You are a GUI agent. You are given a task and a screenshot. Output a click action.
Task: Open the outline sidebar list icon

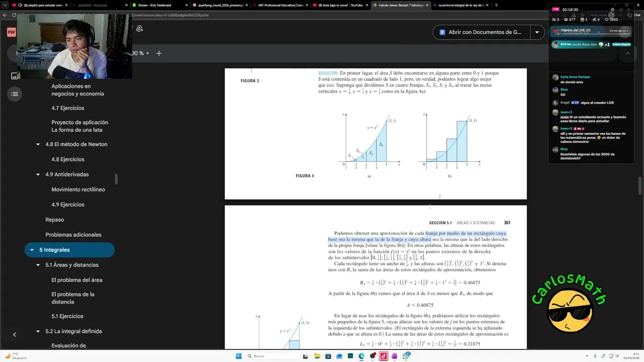(15, 94)
